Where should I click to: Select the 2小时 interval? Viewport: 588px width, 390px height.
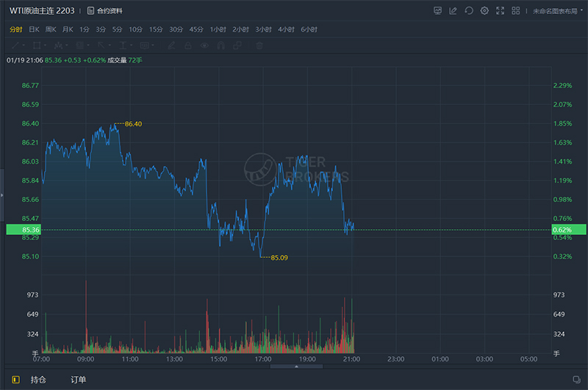click(x=241, y=29)
